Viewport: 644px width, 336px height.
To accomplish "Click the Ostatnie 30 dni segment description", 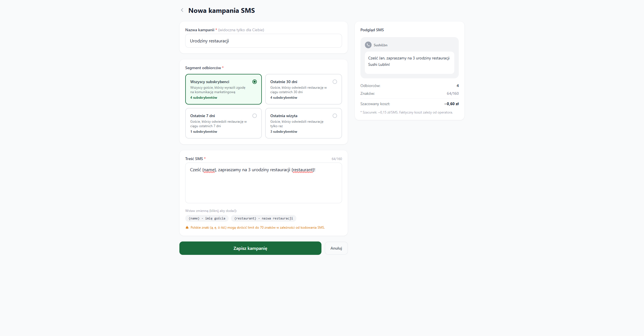I will pos(298,90).
